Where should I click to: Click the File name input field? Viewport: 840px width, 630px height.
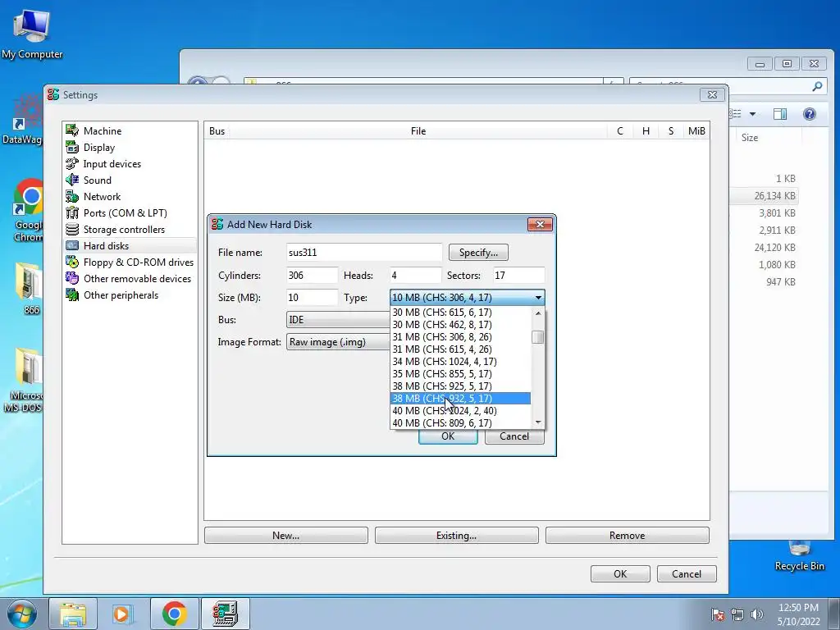tap(364, 253)
